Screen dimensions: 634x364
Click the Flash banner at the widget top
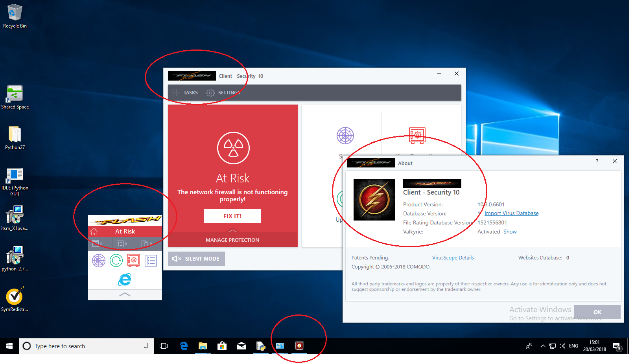(125, 221)
